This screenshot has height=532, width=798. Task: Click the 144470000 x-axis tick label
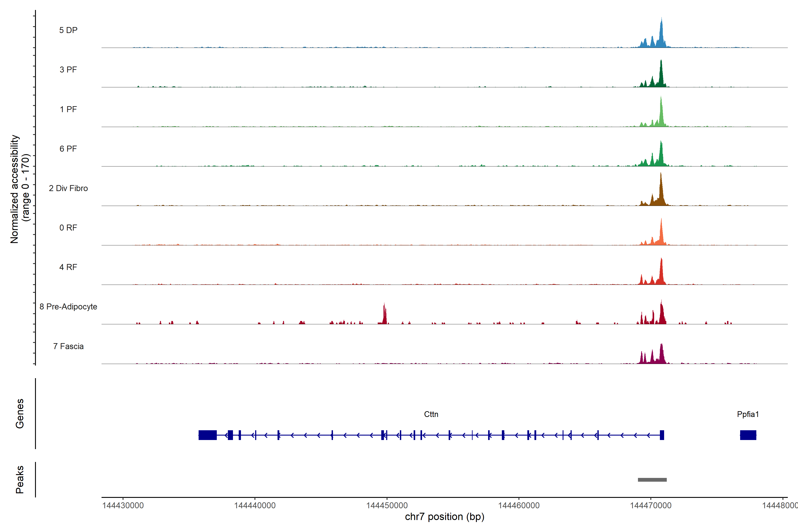point(650,506)
